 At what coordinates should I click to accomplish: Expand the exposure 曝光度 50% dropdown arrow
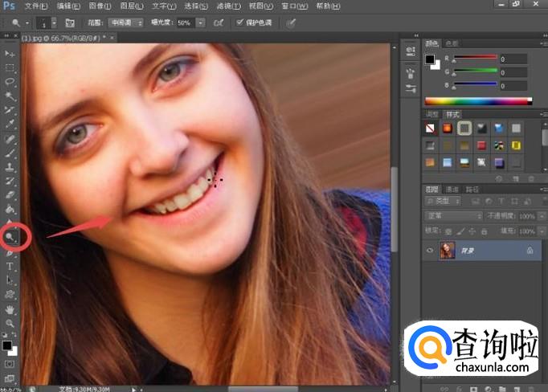coord(200,22)
